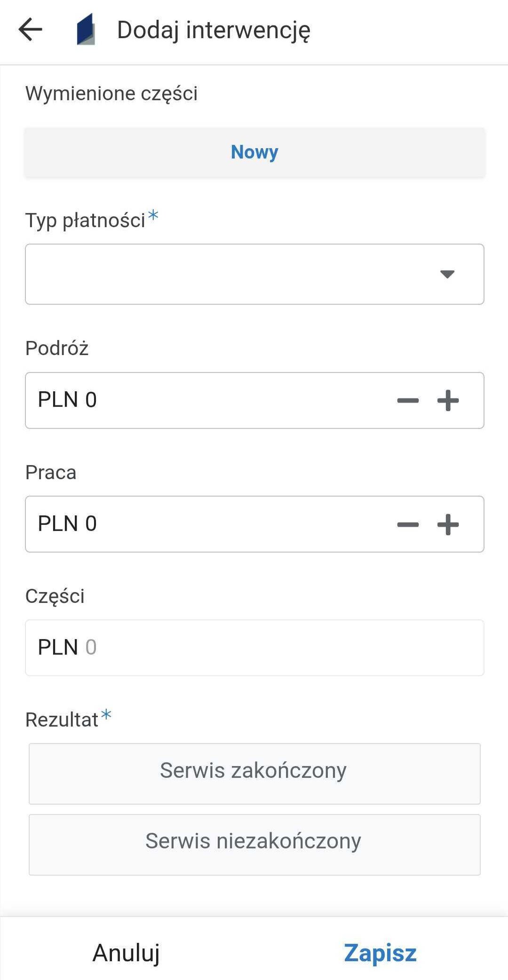508x980 pixels.
Task: Click the blue app logo icon
Action: (86, 30)
